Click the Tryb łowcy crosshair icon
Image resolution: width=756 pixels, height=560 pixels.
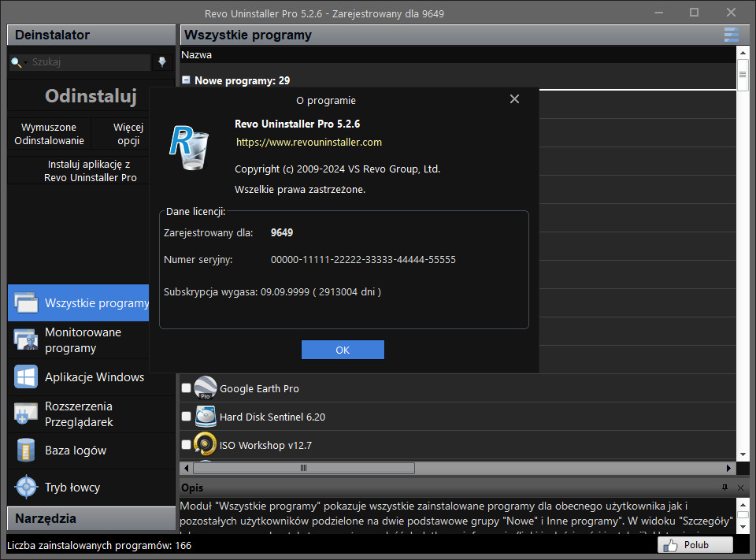coord(26,487)
